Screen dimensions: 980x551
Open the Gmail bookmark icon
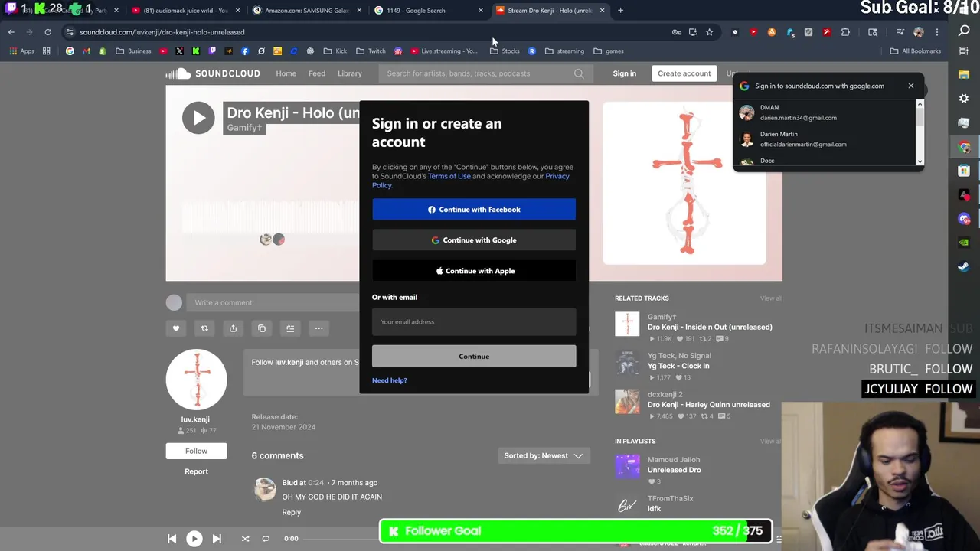tap(86, 51)
